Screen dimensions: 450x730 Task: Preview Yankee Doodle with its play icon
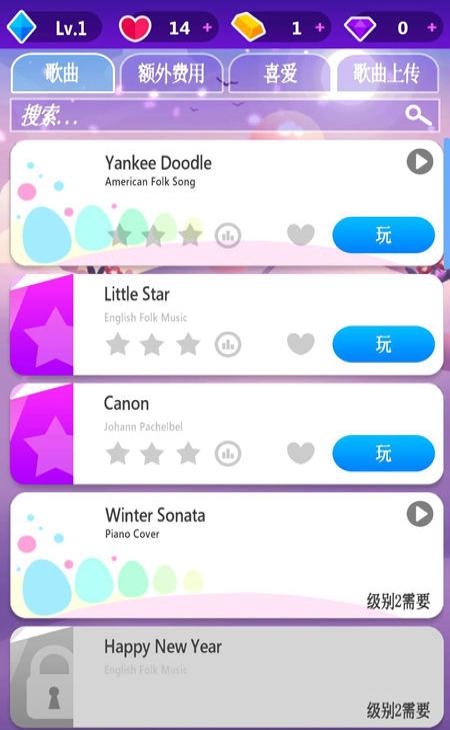tap(420, 162)
